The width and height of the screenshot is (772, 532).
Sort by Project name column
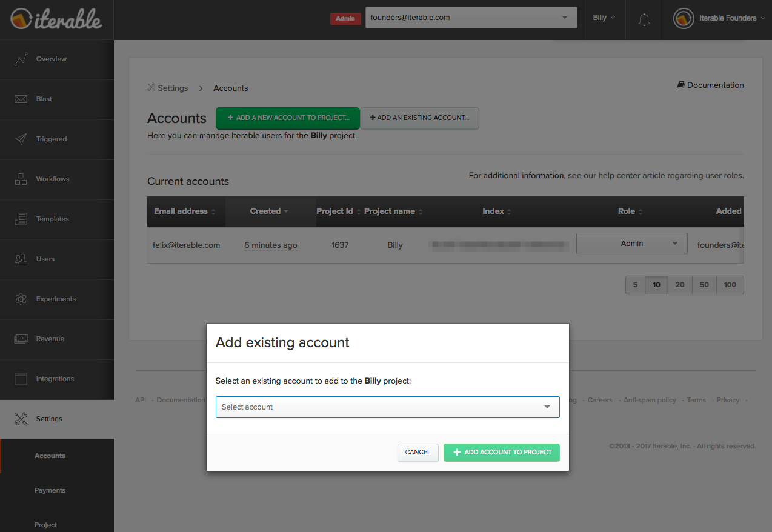[393, 211]
